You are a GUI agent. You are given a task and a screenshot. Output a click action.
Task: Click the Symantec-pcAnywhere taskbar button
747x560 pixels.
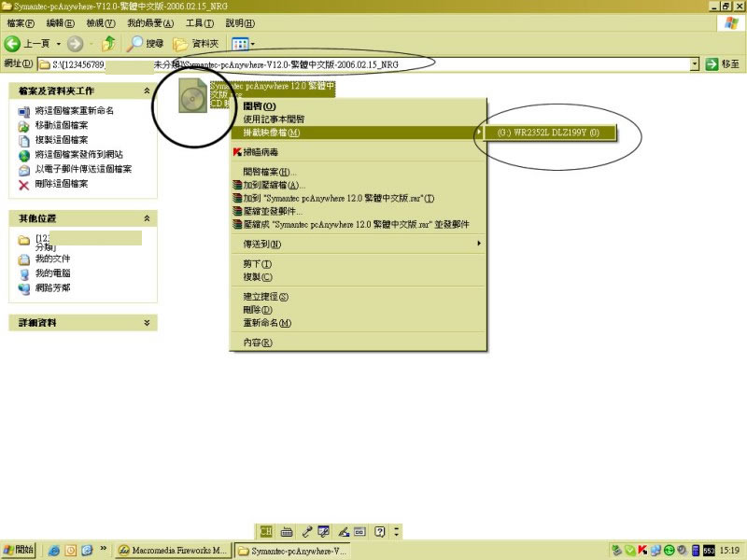tap(292, 551)
